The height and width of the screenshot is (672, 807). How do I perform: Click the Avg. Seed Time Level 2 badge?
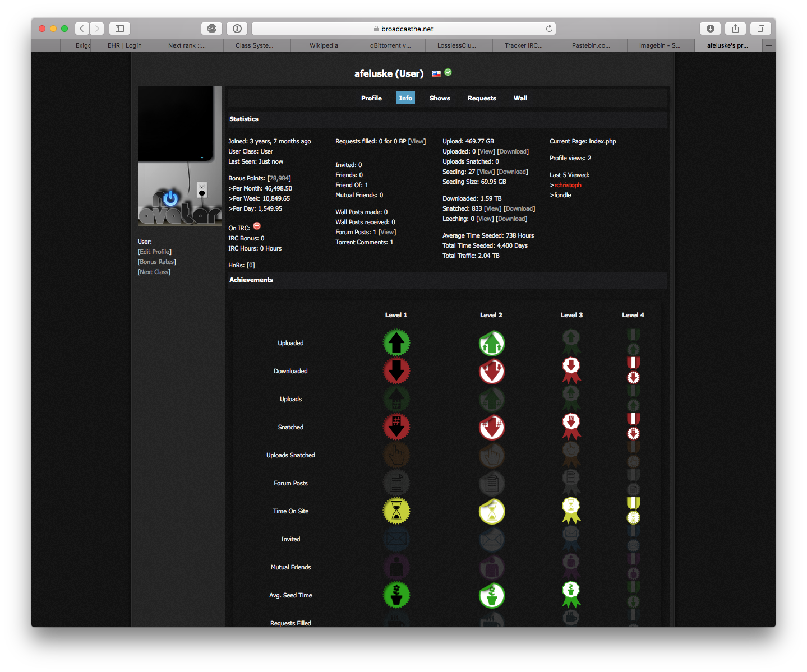492,595
